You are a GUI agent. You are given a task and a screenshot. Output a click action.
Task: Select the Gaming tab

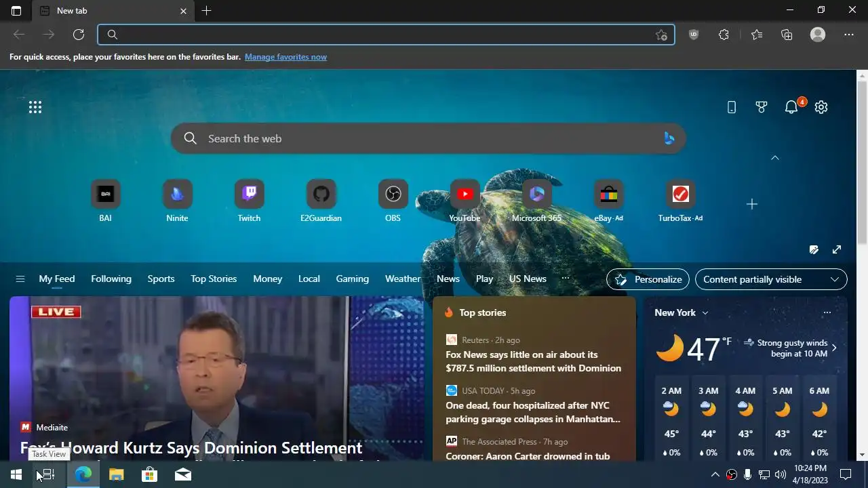353,279
